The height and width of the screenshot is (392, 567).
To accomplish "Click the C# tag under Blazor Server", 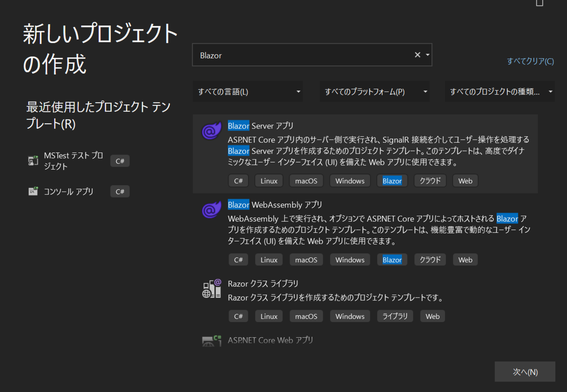I will [238, 181].
